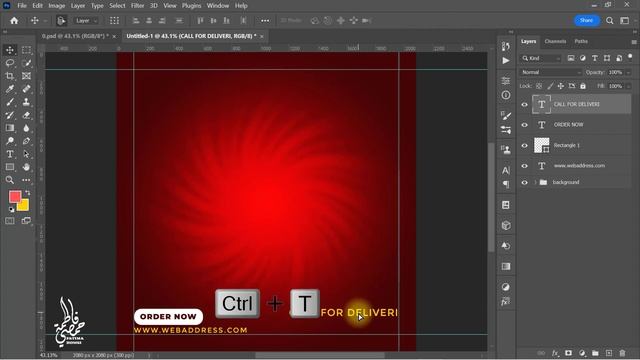Click the new group folder icon
This screenshot has height=360, width=640.
click(595, 353)
